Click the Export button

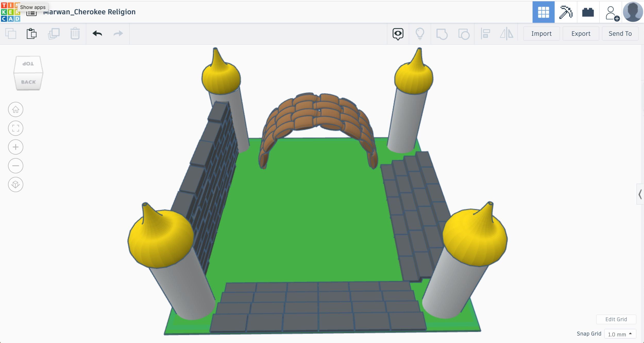coord(581,34)
